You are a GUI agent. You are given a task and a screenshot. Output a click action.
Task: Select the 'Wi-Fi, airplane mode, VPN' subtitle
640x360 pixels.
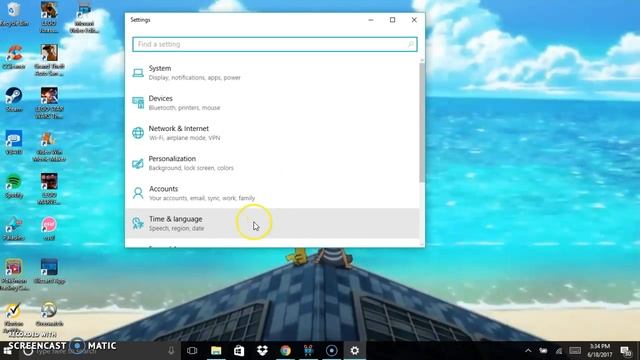pos(184,138)
